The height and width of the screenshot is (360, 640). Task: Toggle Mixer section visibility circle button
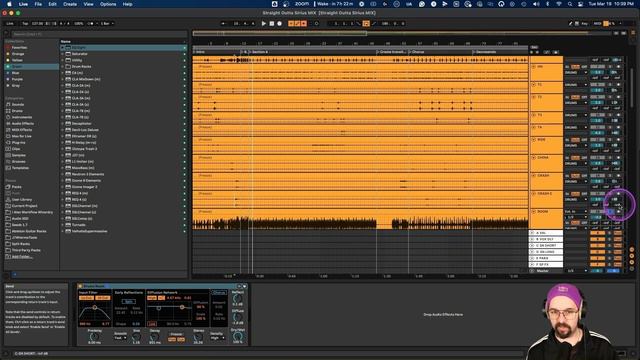[632, 262]
